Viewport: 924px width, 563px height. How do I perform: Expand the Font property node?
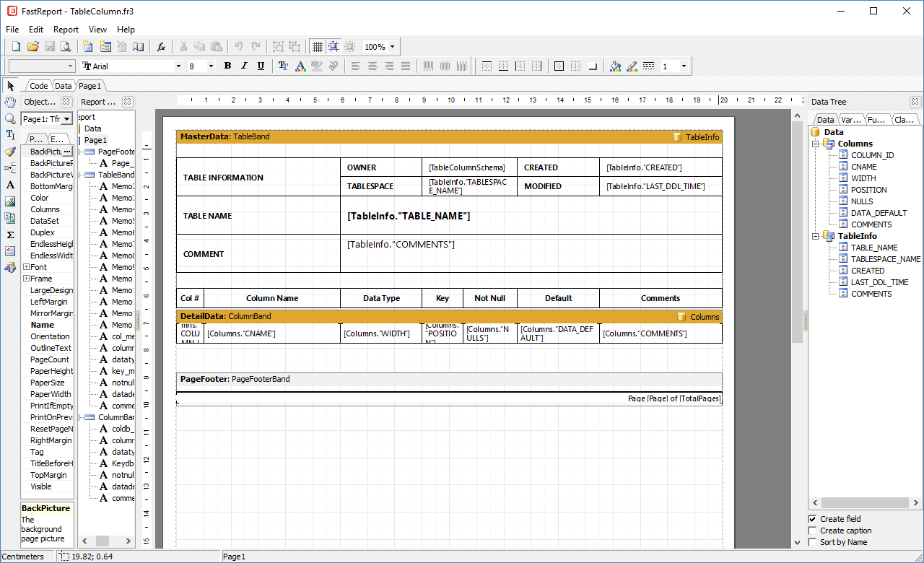(x=27, y=267)
